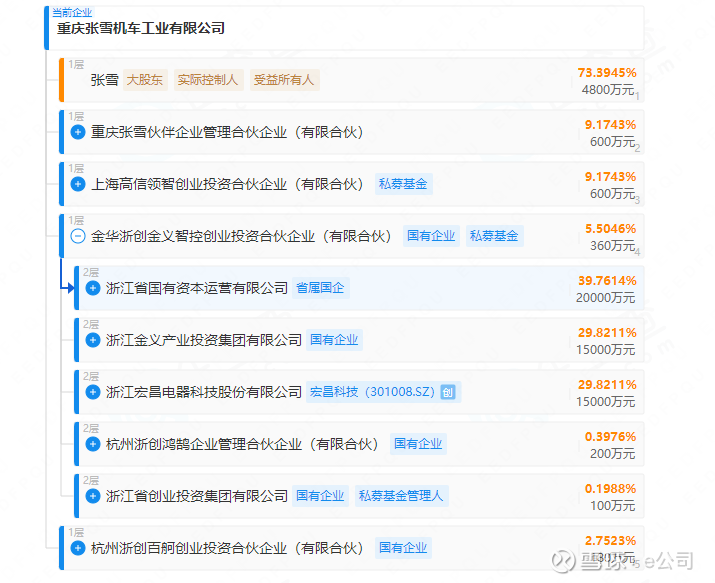The height and width of the screenshot is (583, 715).
Task: Click 国有企业 tag on 杭州浙创百舸 row
Action: (403, 548)
